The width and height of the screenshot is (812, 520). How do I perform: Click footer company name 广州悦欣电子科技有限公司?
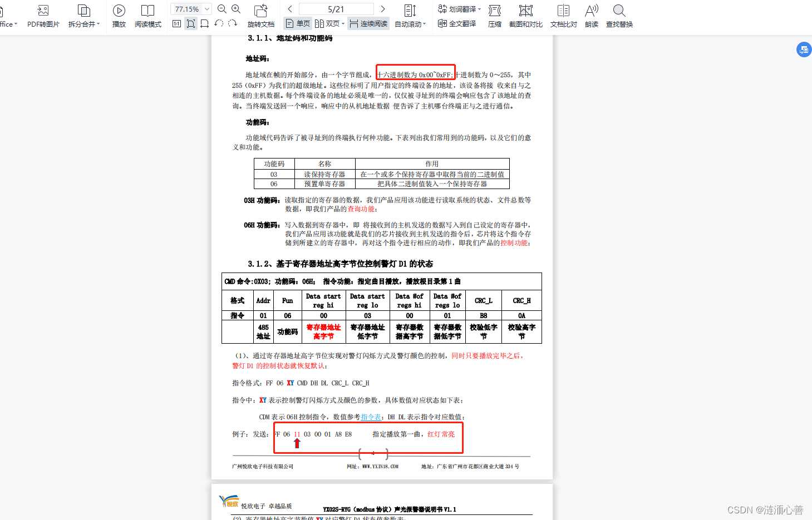263,467
